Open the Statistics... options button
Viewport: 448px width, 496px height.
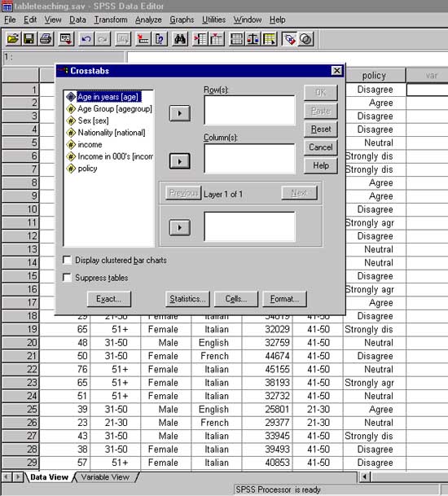[187, 299]
